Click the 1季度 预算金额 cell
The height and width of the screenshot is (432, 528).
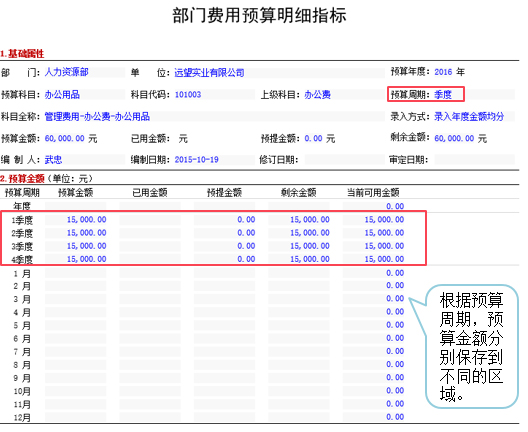(x=76, y=220)
